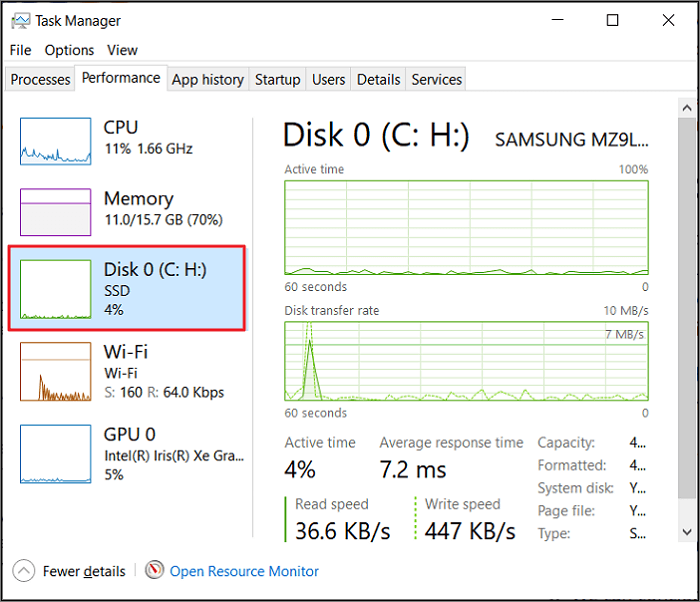Open the View menu

122,50
